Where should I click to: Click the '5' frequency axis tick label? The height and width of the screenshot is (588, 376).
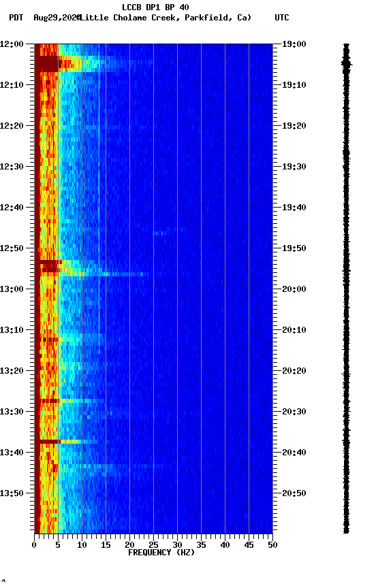(x=58, y=545)
